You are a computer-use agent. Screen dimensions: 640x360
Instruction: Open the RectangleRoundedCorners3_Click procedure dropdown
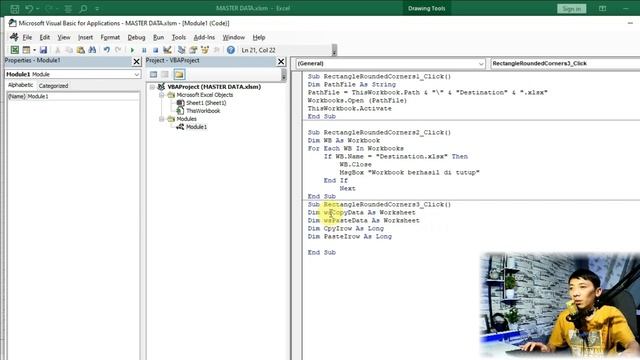pyautogui.click(x=565, y=64)
